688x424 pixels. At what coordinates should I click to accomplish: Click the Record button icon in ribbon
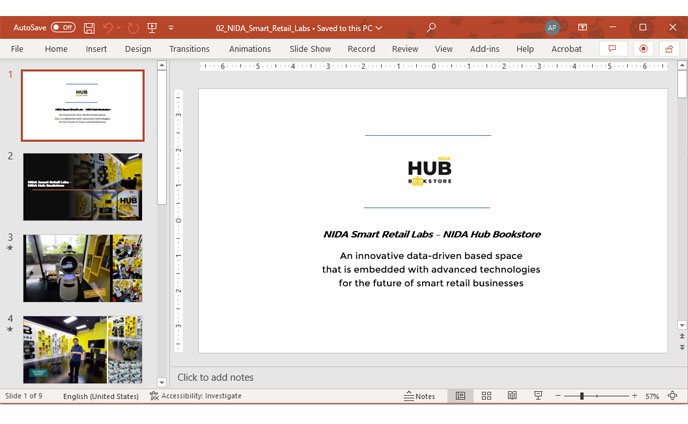point(643,49)
